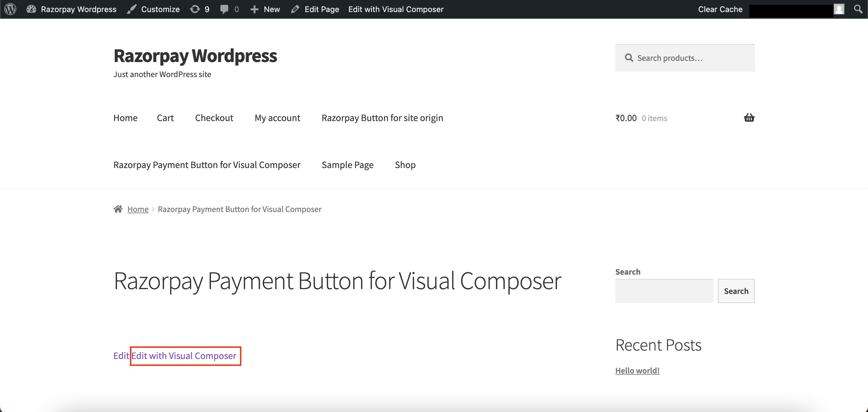Navigate to the My account menu item
Image resolution: width=868 pixels, height=412 pixels.
click(277, 117)
